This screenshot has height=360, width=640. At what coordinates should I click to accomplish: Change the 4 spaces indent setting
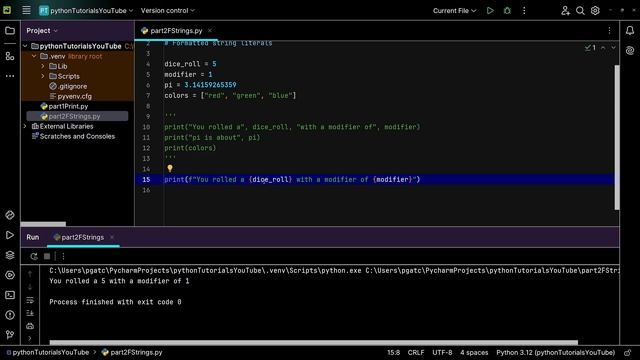(474, 352)
